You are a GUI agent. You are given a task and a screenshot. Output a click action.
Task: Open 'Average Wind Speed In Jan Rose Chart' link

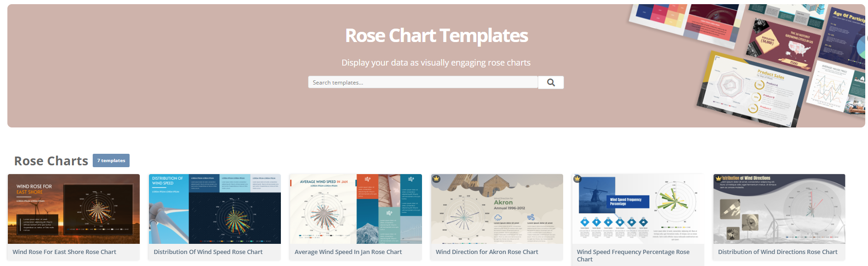pyautogui.click(x=348, y=252)
